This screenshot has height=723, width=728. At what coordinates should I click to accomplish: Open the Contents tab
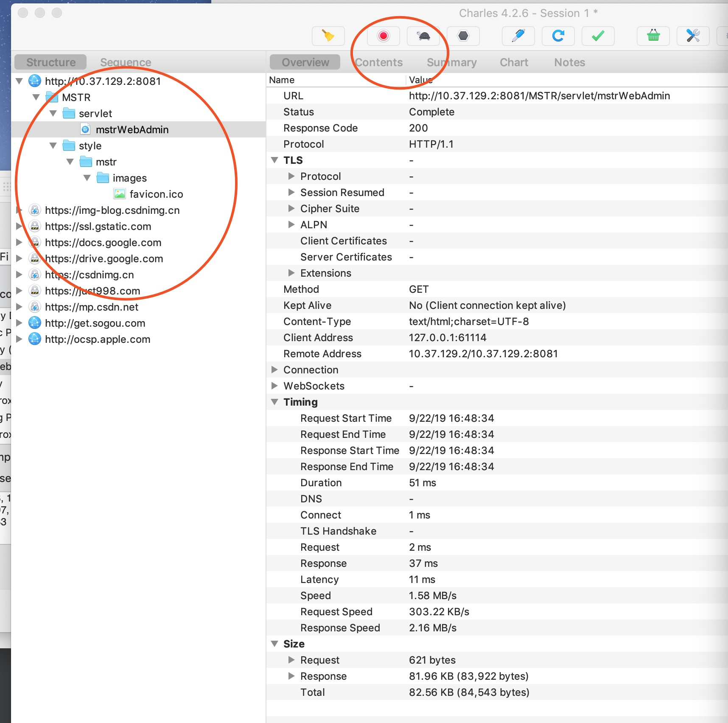(x=379, y=62)
